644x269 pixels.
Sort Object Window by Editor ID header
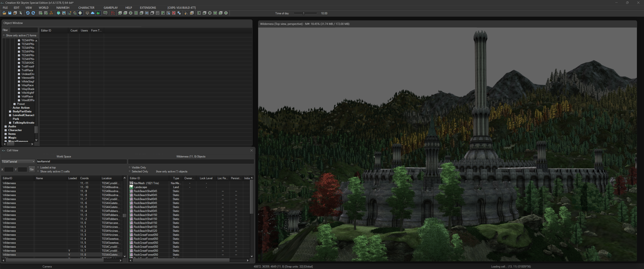click(54, 30)
